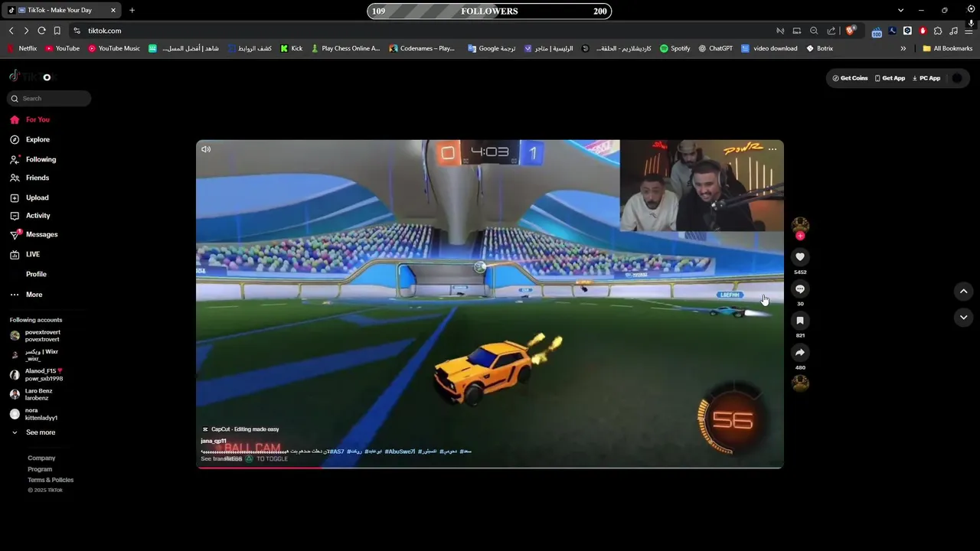Go back with the browser back arrow
This screenshot has width=980, height=551.
pyautogui.click(x=11, y=31)
